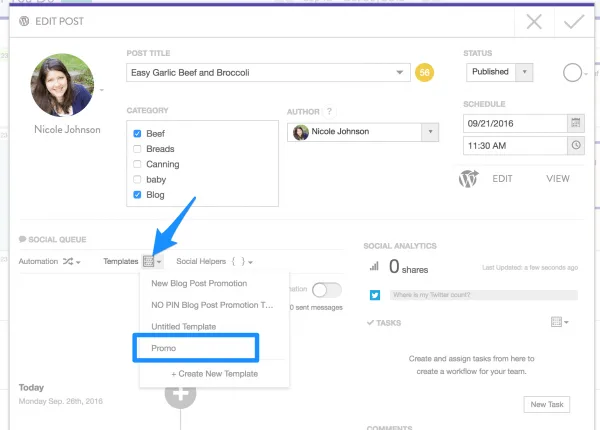Expand the Tasks template dropdown caret
The image size is (600, 430).
click(x=566, y=322)
